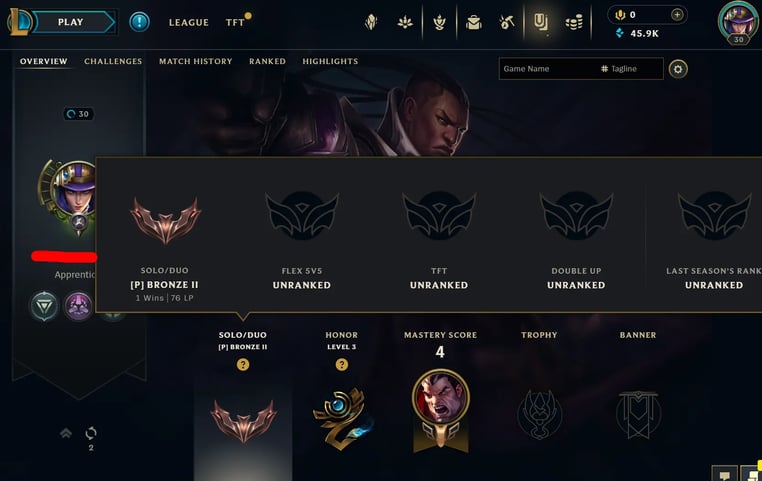Open the Loot hextech chest icon
The width and height of the screenshot is (762, 481).
click(506, 22)
